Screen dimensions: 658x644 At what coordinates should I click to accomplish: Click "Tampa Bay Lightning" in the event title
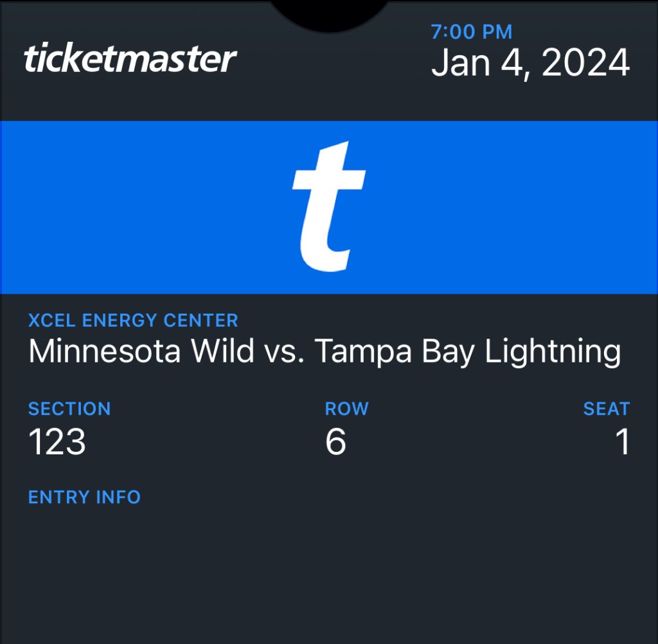click(468, 352)
